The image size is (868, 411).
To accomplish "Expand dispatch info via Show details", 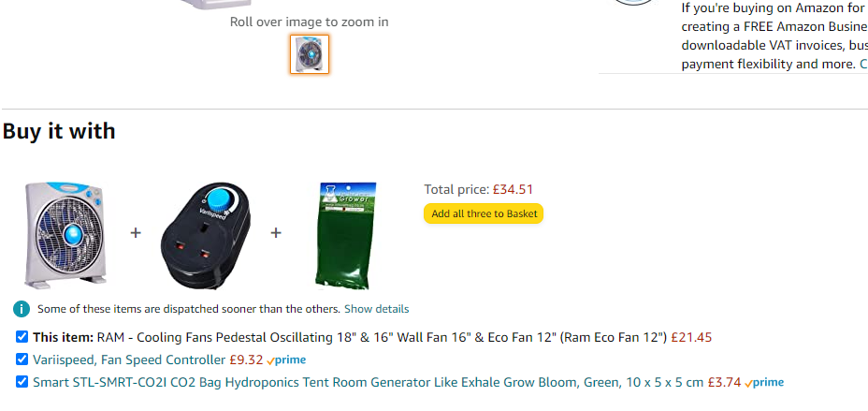I will pos(376,309).
